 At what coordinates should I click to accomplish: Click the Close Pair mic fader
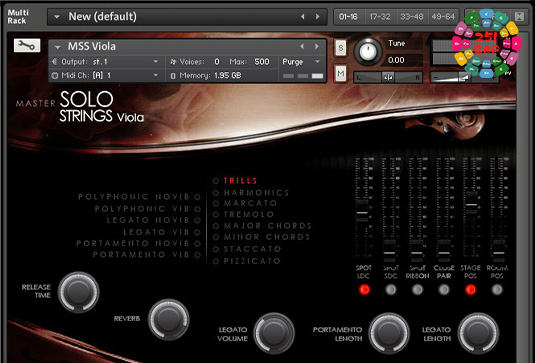444,252
